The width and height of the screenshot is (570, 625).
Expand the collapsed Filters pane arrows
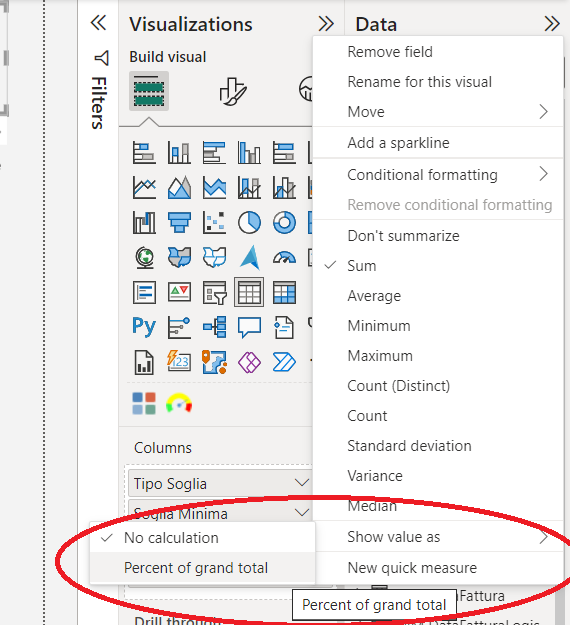tap(98, 23)
